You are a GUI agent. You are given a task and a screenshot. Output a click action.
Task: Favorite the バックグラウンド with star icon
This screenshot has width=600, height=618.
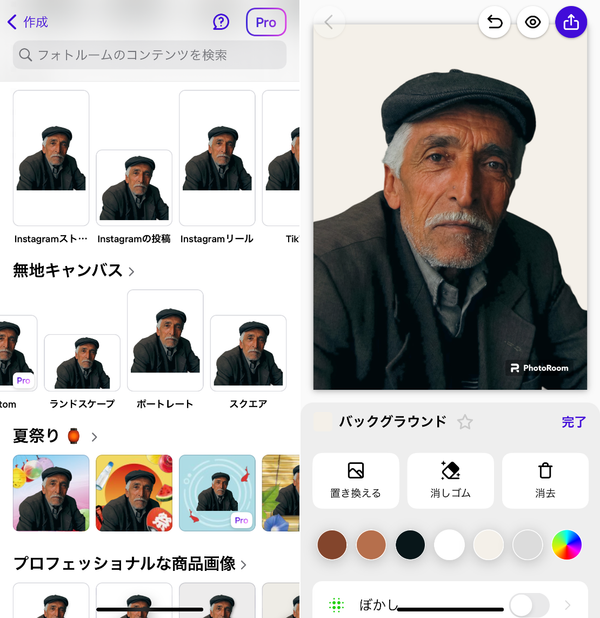click(465, 422)
